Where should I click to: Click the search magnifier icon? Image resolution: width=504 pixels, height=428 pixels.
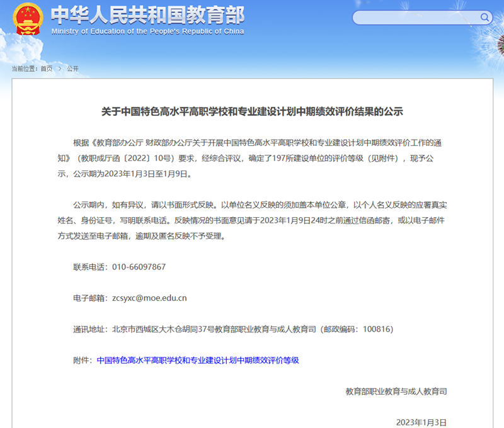[485, 18]
